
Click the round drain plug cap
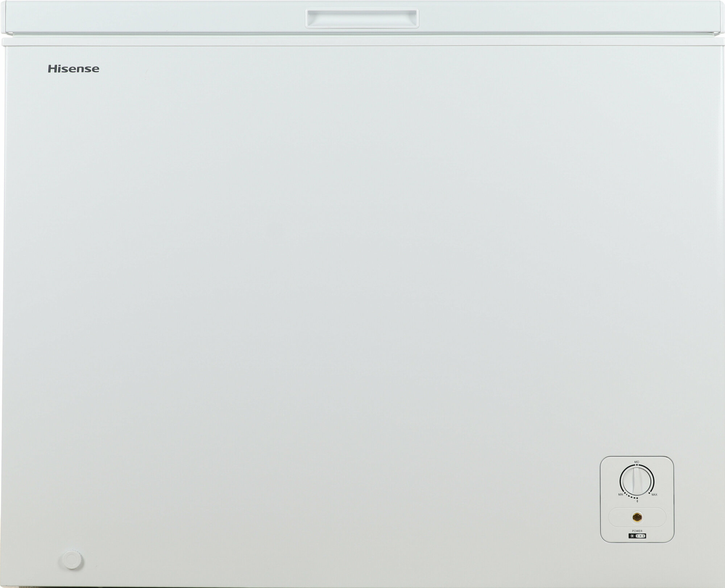click(x=71, y=560)
